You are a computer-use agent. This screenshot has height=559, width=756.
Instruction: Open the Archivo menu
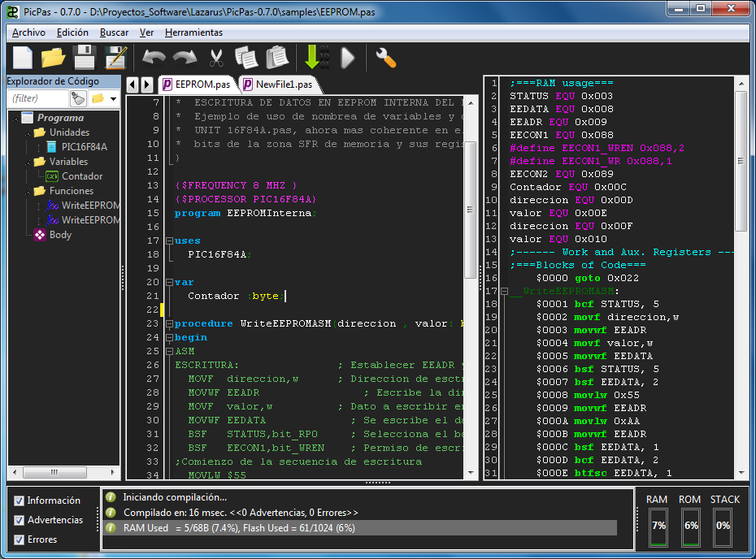(28, 32)
